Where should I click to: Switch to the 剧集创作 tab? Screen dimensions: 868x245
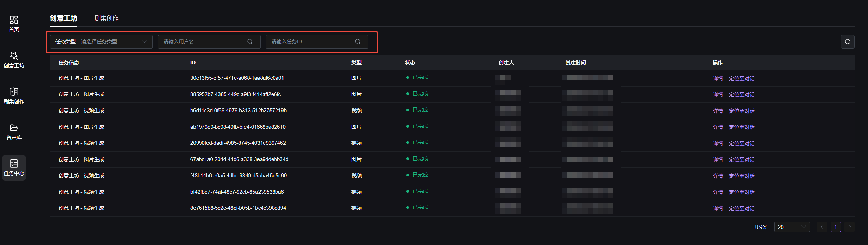coord(106,18)
